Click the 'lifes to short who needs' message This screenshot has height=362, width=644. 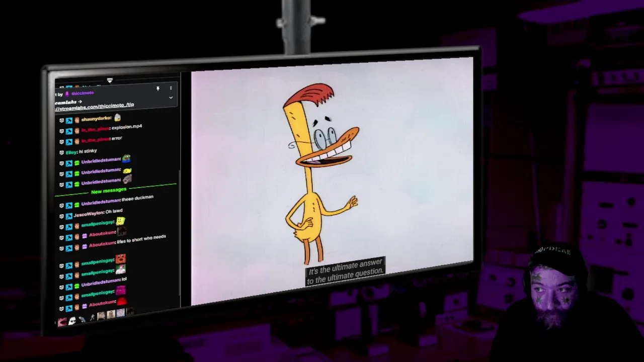pos(141,239)
